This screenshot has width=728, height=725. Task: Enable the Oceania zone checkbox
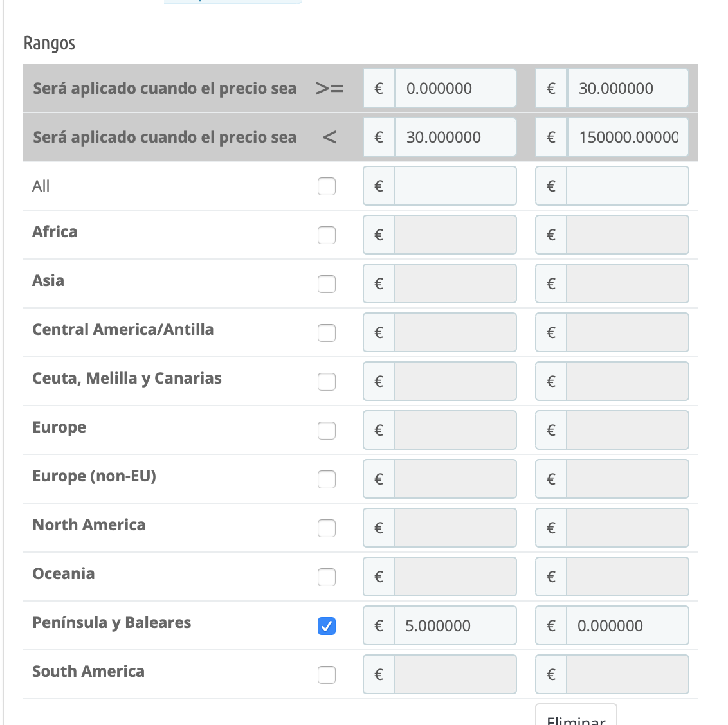[x=327, y=577]
